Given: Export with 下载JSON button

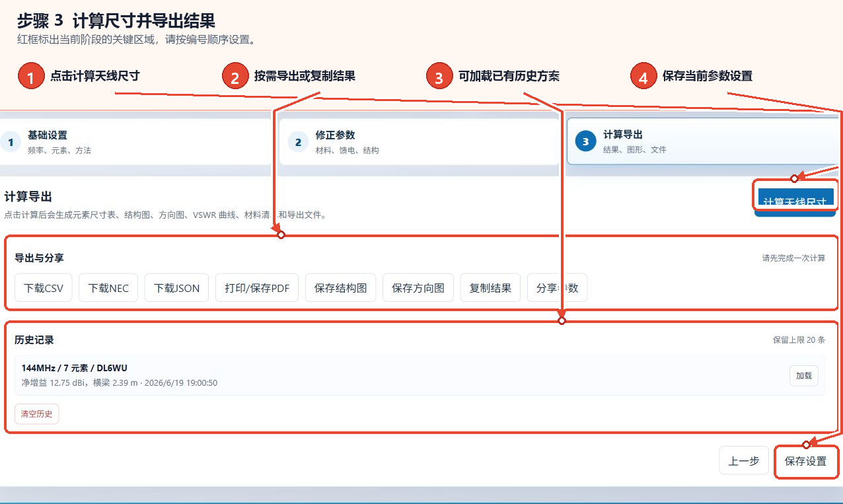Looking at the screenshot, I should [x=176, y=288].
